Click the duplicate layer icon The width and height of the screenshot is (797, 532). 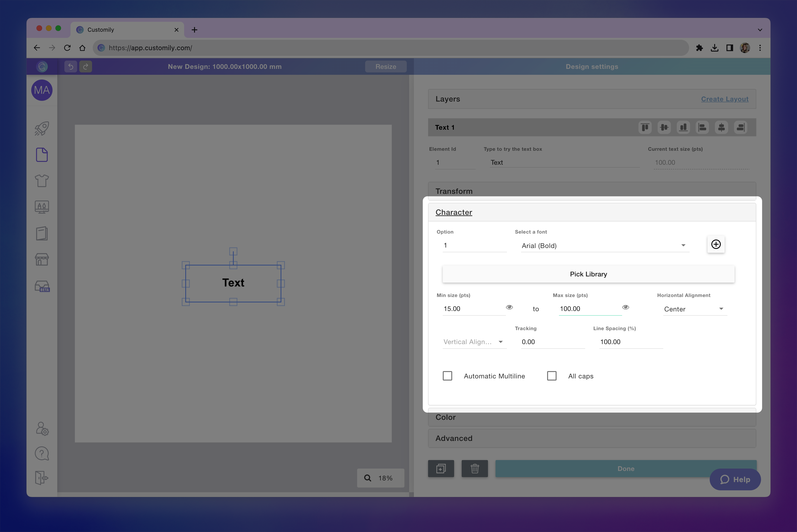click(441, 469)
